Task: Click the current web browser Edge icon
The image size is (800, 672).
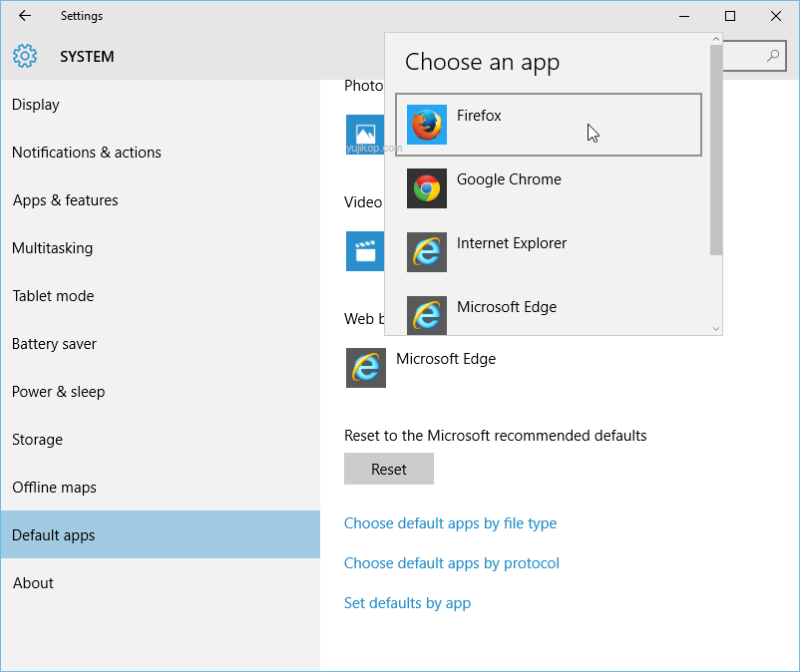Action: click(x=366, y=368)
